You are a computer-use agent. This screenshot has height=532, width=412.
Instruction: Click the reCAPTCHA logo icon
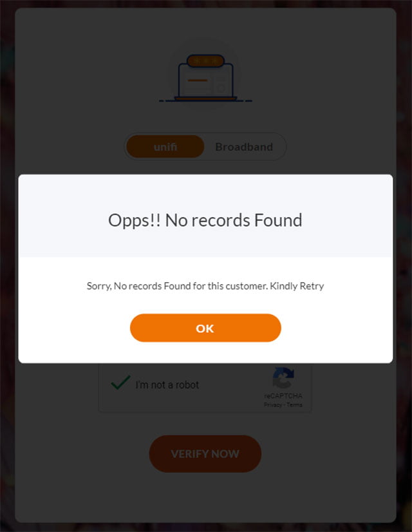click(x=283, y=377)
